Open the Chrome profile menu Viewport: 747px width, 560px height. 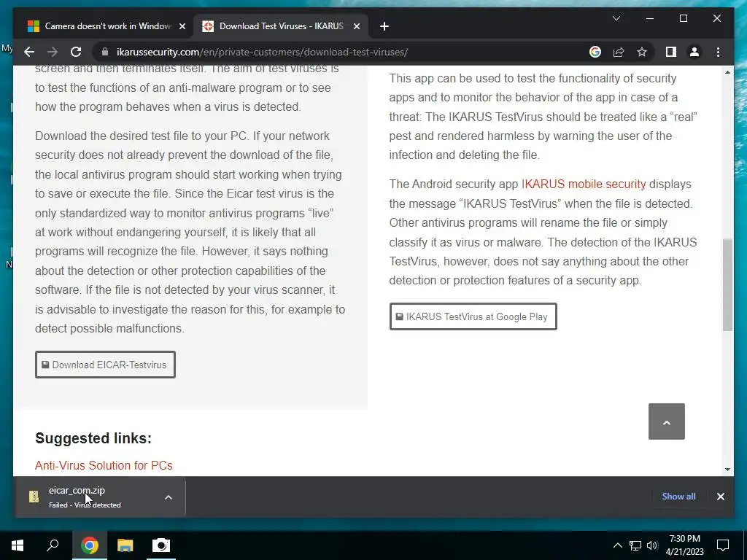[694, 52]
